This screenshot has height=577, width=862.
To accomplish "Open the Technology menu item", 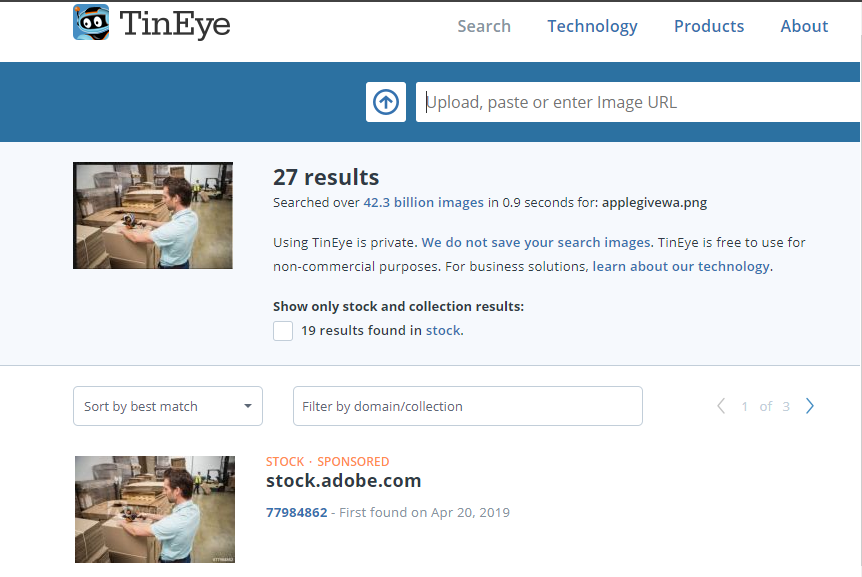I will [x=592, y=26].
